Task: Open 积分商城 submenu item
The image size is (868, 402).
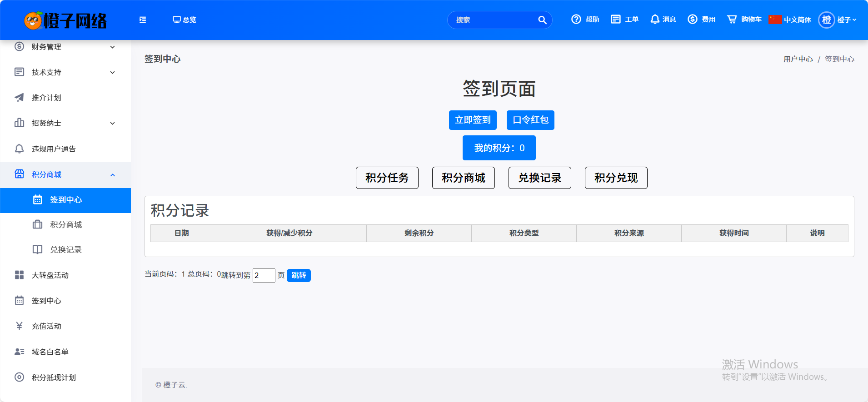Action: tap(65, 225)
